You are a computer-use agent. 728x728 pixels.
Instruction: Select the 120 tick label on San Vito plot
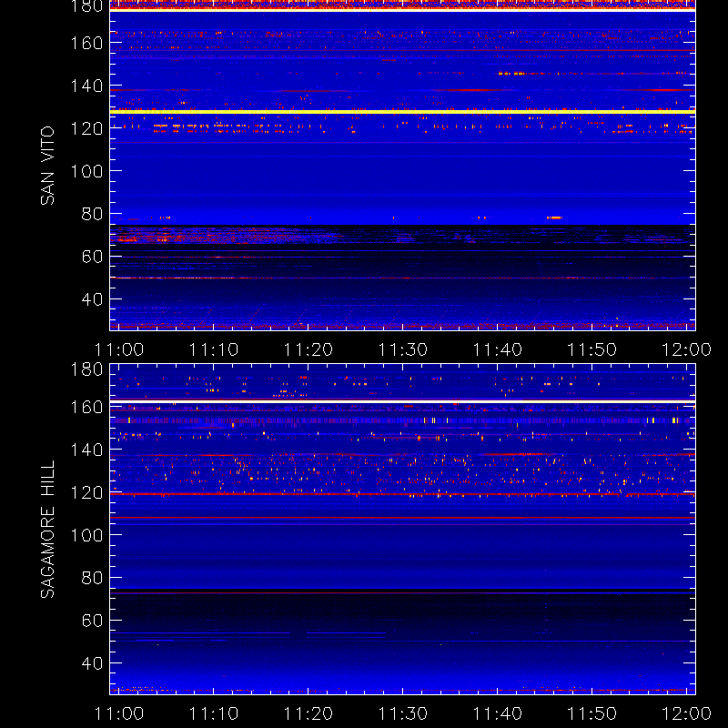point(86,128)
